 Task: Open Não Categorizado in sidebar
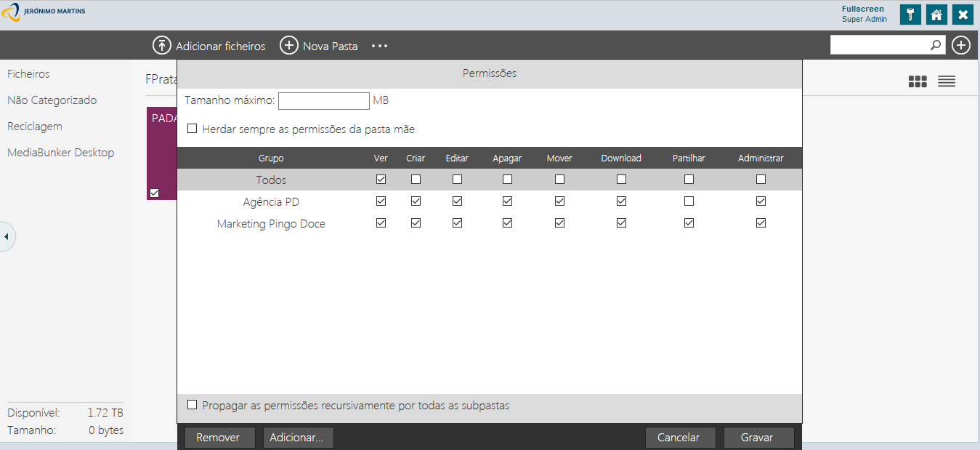[52, 100]
